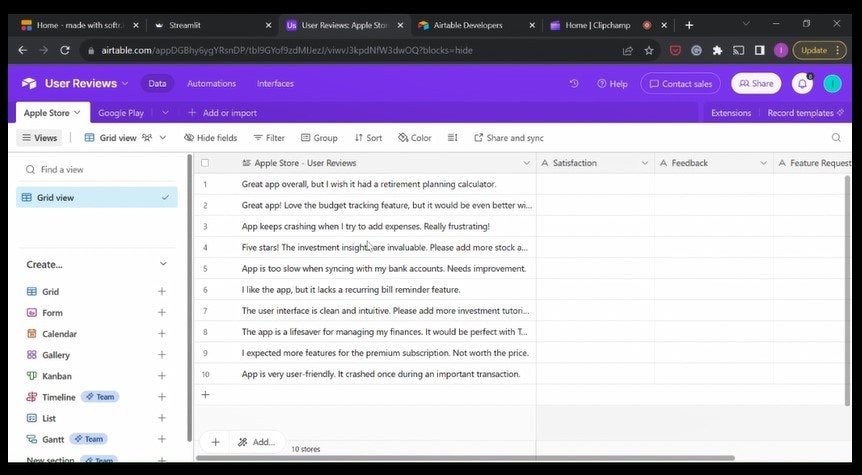
Task: Collapse the Create... section
Action: pos(163,264)
